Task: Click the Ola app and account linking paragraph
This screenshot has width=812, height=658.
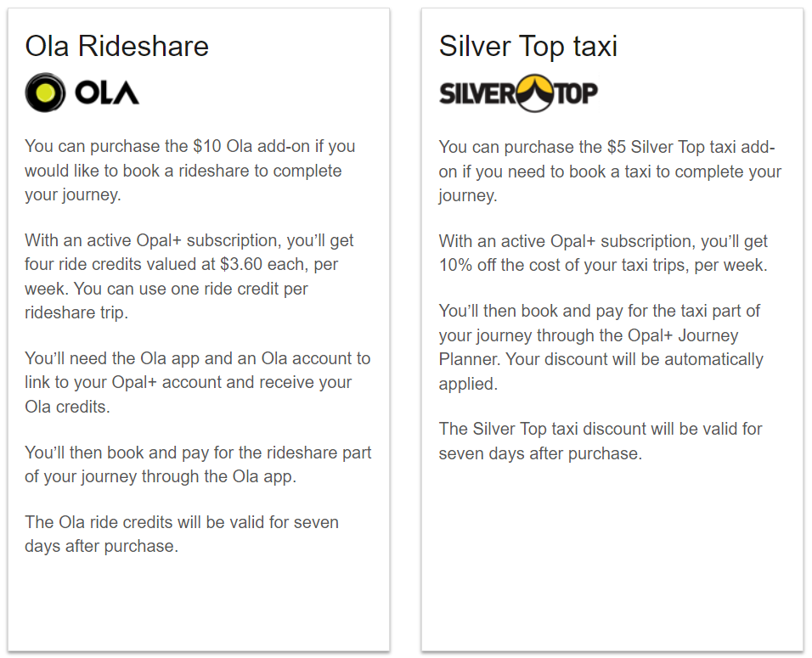Action: pos(198,383)
